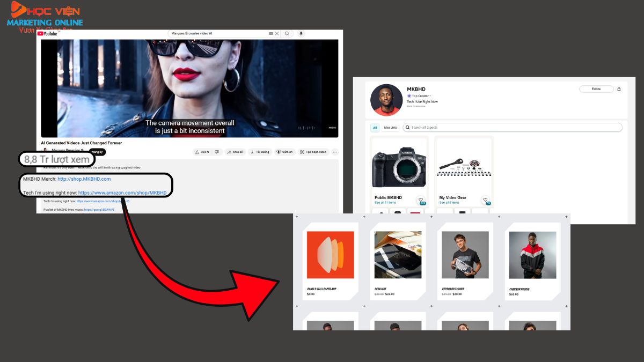Click MKBHD's profile picture on the Amazon storefront

[386, 100]
